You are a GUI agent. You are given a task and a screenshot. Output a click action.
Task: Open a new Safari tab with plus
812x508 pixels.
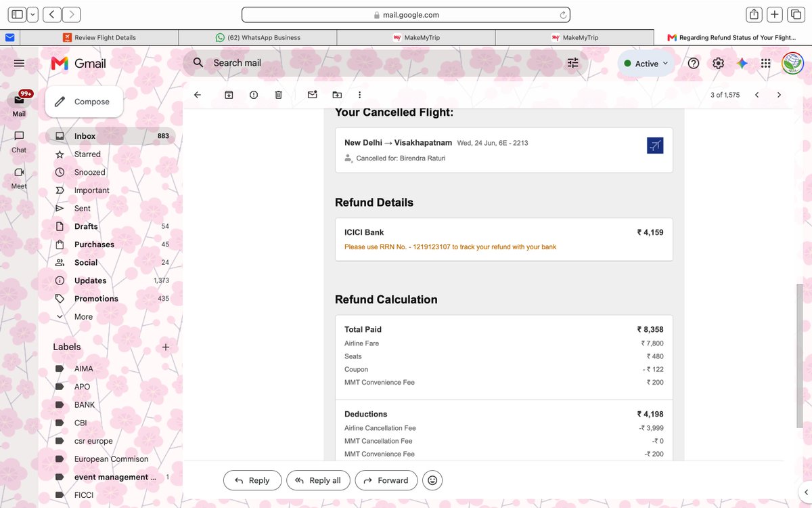click(775, 14)
